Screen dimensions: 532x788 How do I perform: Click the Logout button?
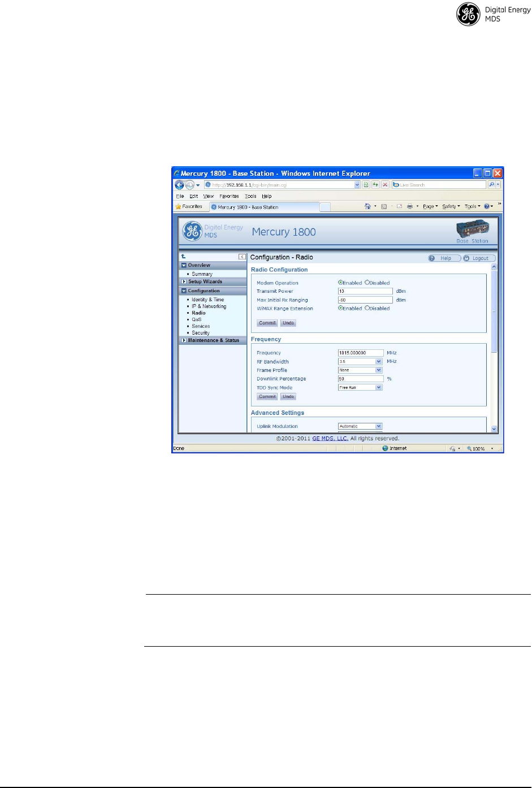479,258
